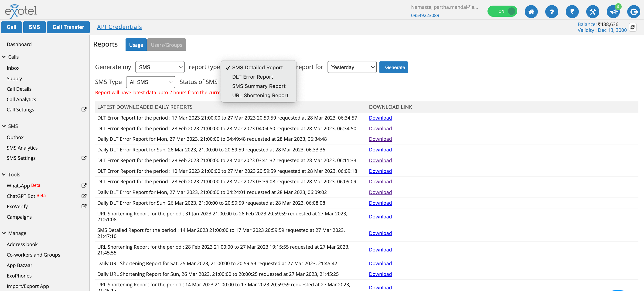Open Outbox under SMS
The height and width of the screenshot is (291, 644).
click(x=15, y=137)
